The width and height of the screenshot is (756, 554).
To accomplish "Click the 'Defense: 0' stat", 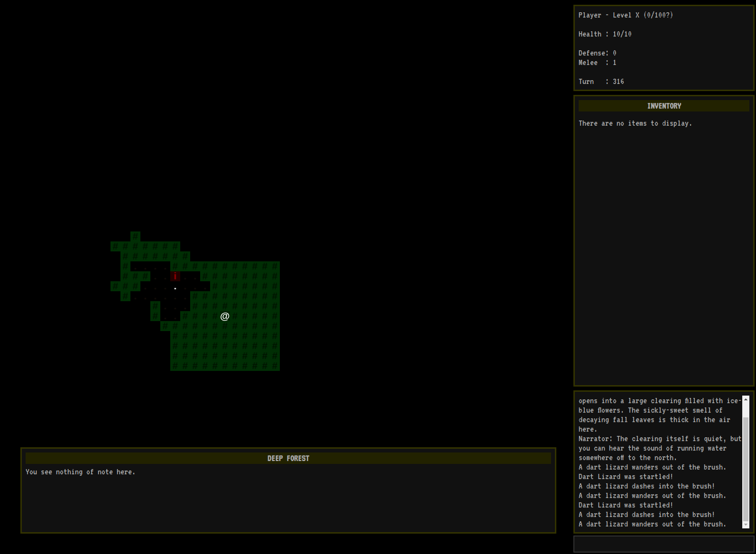I will pos(597,53).
